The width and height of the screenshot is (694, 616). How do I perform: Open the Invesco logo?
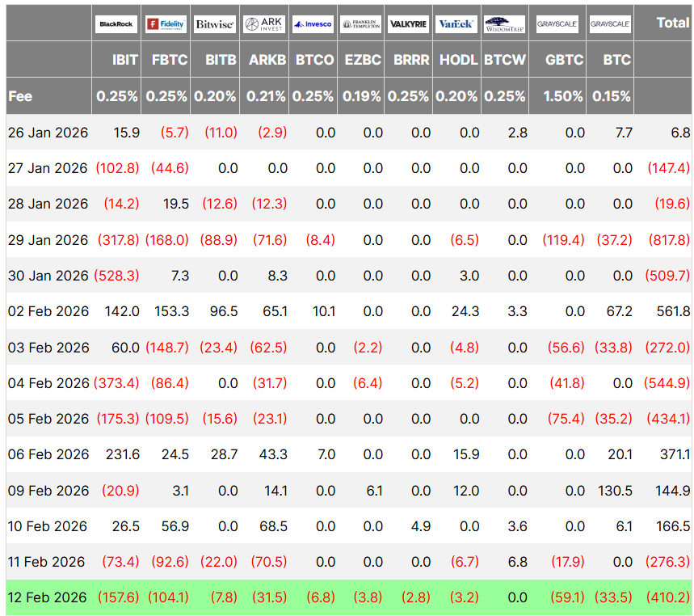312,24
